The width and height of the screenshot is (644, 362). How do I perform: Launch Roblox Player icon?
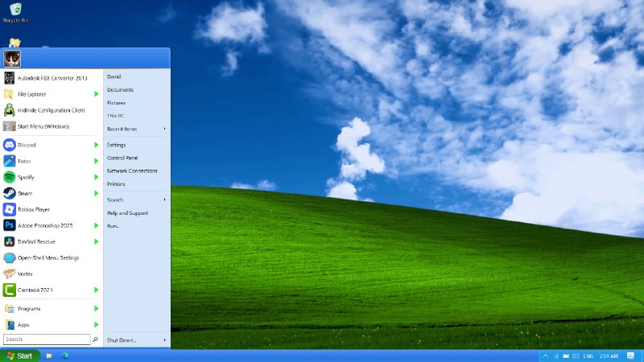pos(9,209)
